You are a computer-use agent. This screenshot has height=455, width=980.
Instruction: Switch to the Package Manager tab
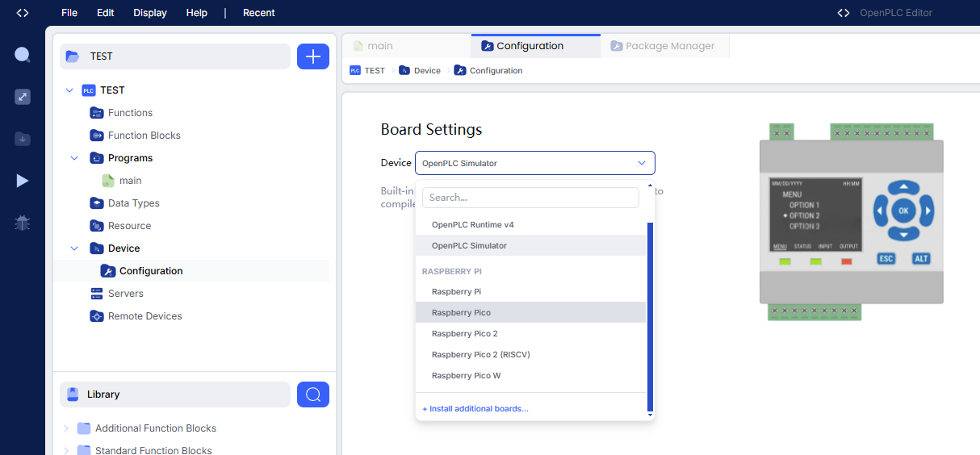[x=664, y=46]
